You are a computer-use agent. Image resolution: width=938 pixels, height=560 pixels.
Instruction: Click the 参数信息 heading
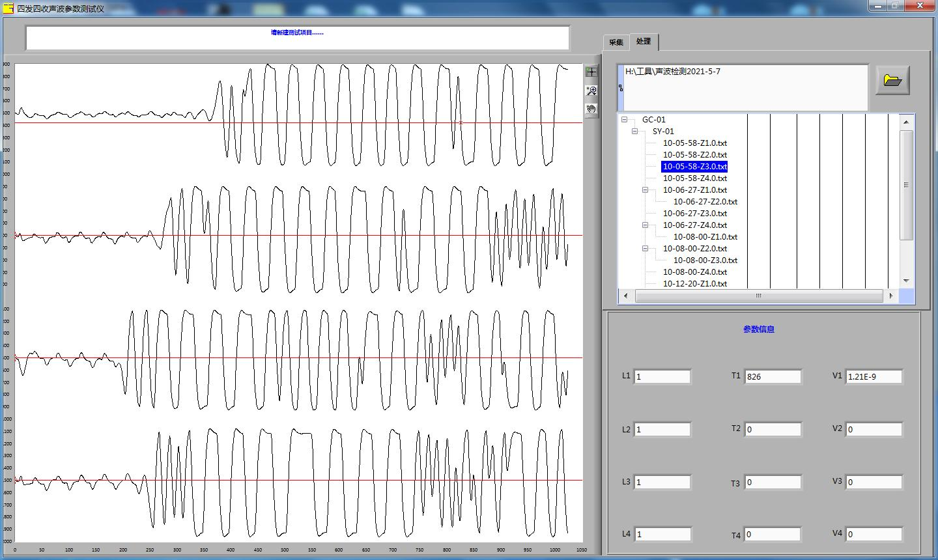pyautogui.click(x=759, y=329)
